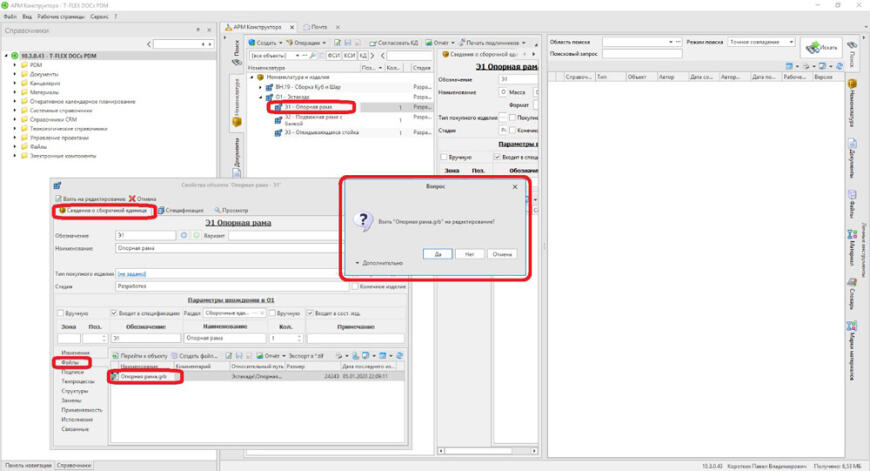Viewport: 870px width, 471px height.
Task: Select the Структуры section
Action: pos(74,391)
